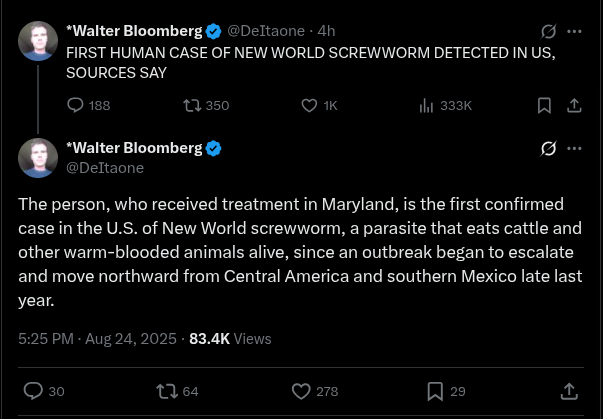The width and height of the screenshot is (603, 419).
Task: Open Walter Bloomberg's avatar on main tweet
Action: [x=38, y=158]
